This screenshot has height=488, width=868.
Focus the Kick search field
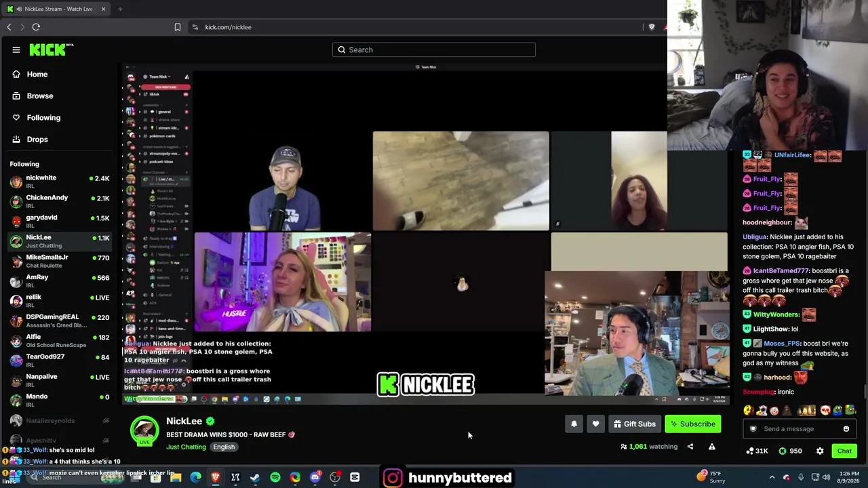coord(434,49)
